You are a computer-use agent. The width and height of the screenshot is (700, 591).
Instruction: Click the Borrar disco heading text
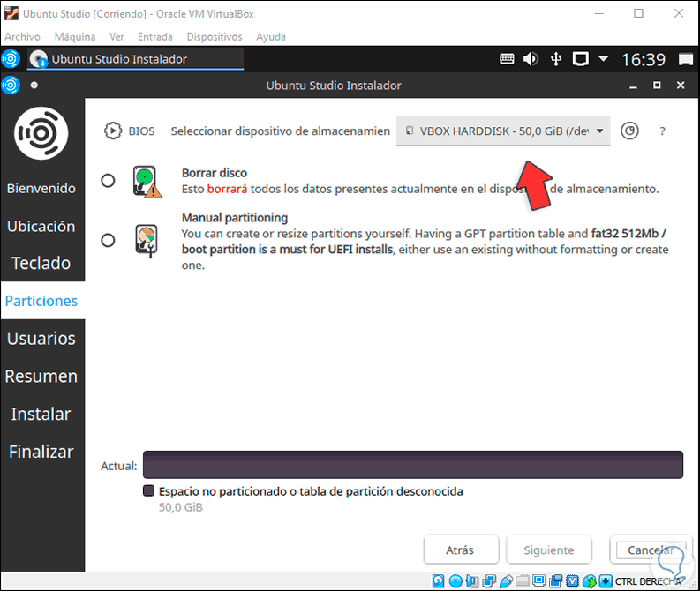(215, 173)
